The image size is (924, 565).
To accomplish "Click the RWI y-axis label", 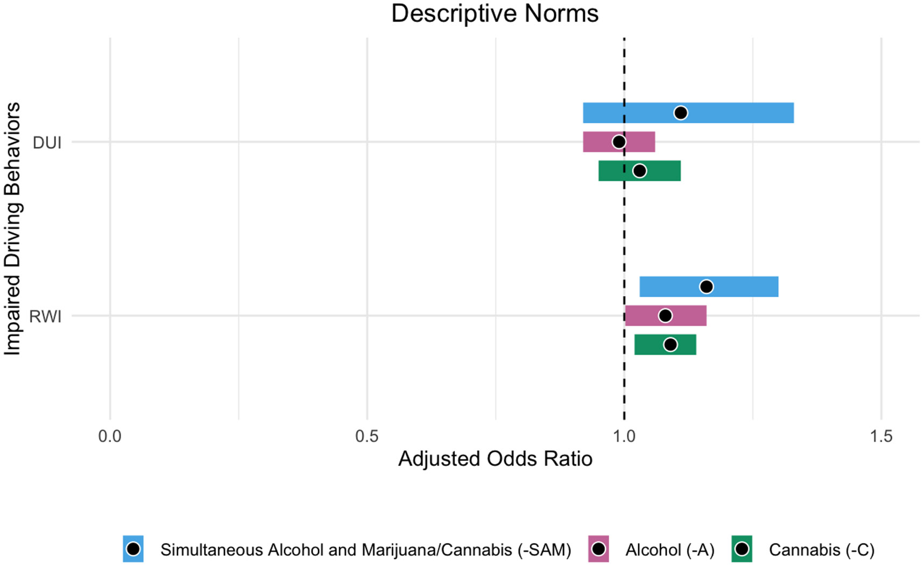I will tap(45, 317).
